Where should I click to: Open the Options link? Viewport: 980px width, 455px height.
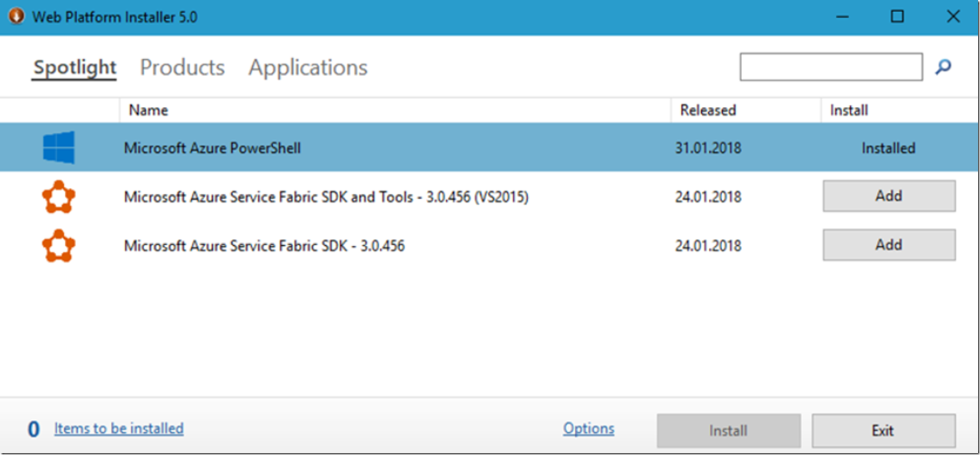click(589, 428)
